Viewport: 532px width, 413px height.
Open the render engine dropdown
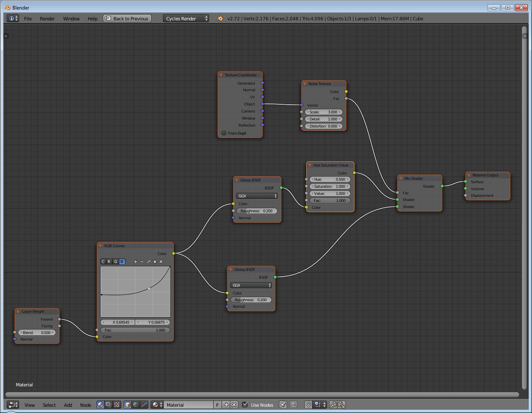[186, 19]
